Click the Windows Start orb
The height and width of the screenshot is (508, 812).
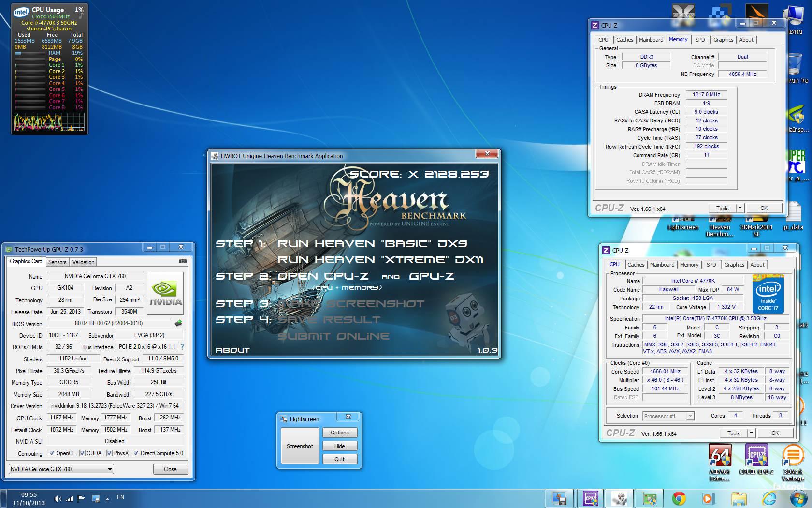click(x=797, y=498)
